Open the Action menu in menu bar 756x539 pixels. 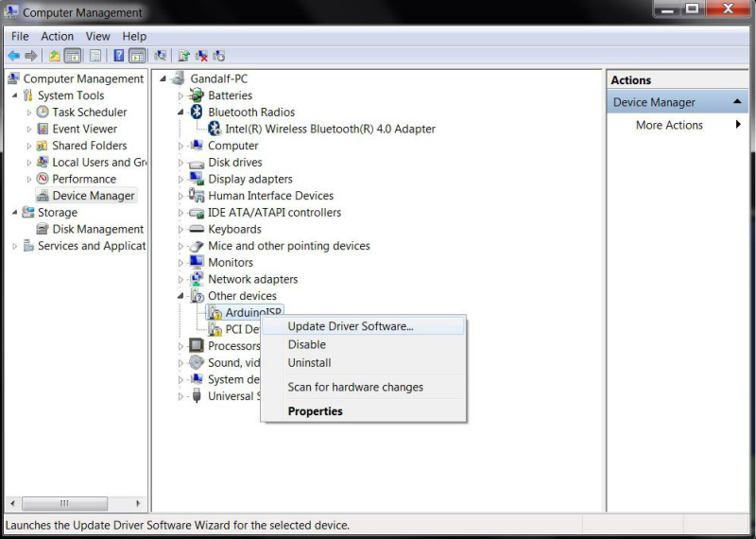point(57,36)
